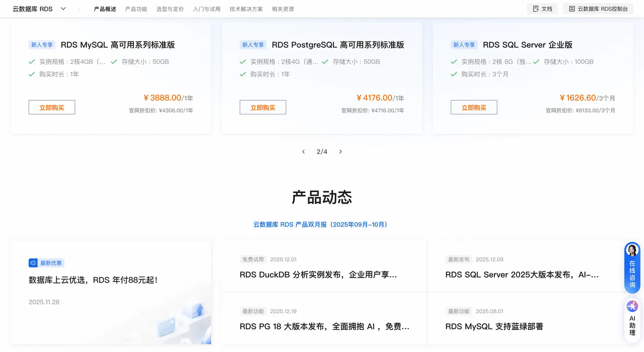This screenshot has width=644, height=352.
Task: Select the 技术解决方案 tab
Action: (x=247, y=9)
